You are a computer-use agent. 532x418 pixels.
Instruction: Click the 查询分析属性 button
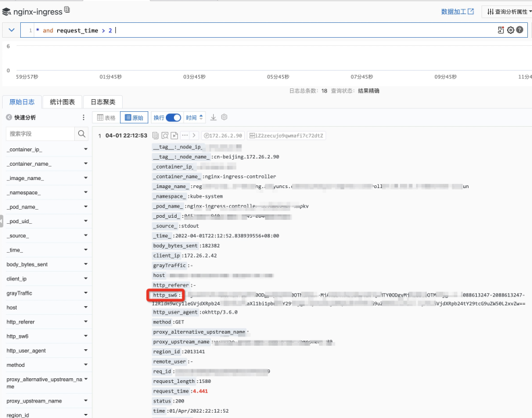pyautogui.click(x=509, y=11)
